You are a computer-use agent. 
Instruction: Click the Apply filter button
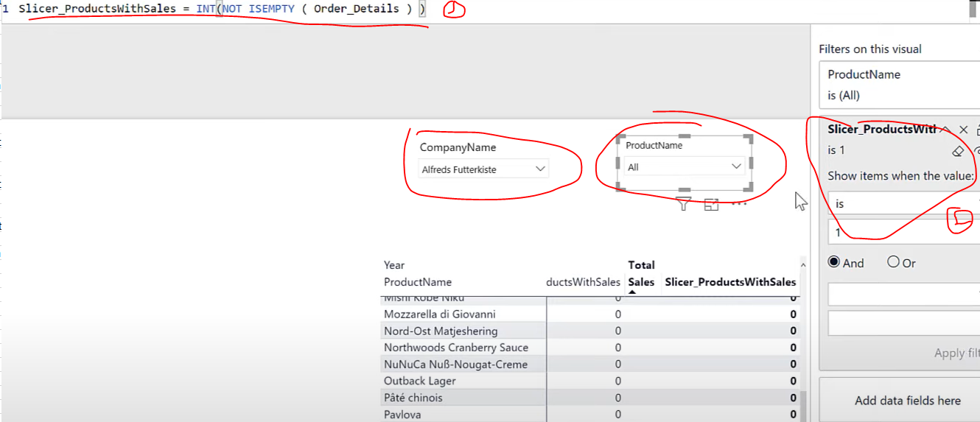point(957,354)
